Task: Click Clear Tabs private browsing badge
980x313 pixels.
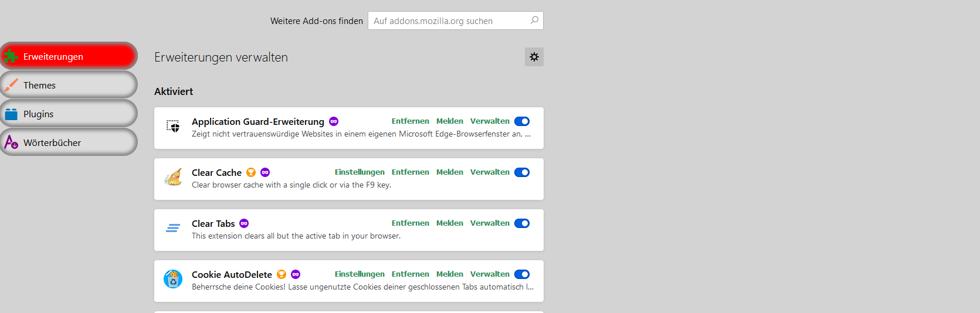Action: [x=244, y=223]
